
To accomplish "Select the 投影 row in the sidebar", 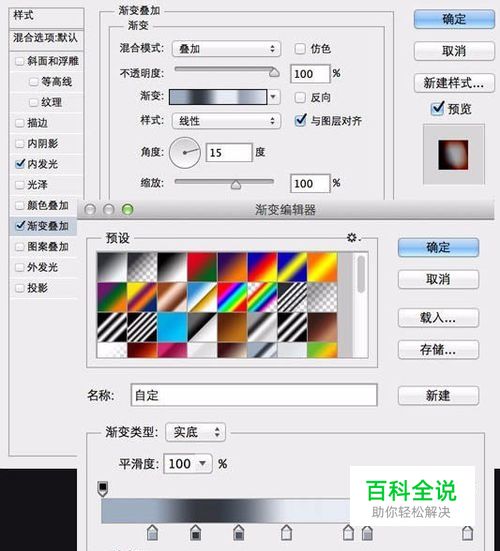I will (x=44, y=288).
